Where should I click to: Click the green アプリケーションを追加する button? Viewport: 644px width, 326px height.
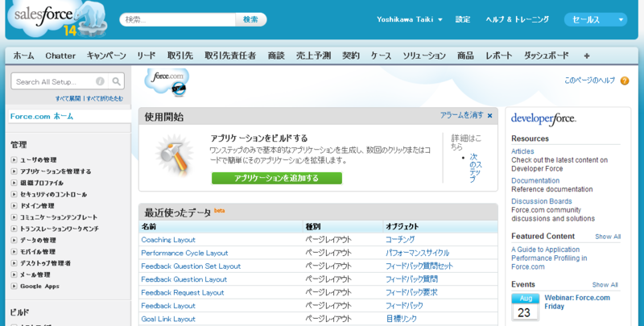point(277,178)
